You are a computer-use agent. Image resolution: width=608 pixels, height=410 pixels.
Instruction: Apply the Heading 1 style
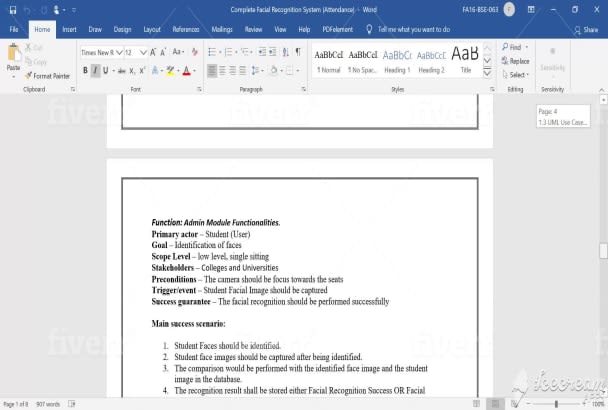pos(397,61)
